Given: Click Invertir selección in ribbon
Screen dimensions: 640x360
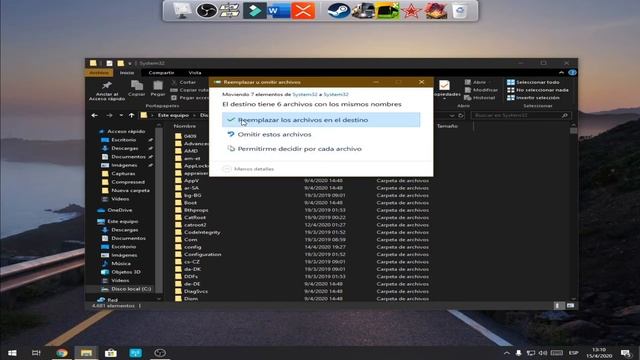Looking at the screenshot, I should 533,98.
